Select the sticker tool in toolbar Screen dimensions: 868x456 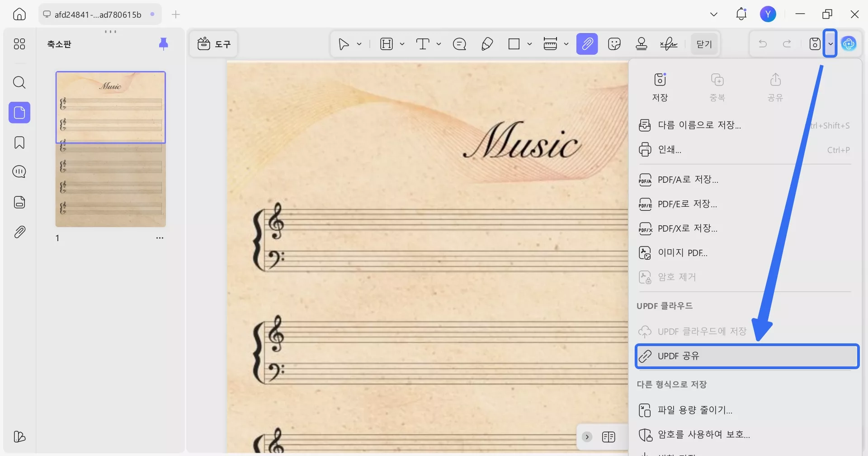614,44
